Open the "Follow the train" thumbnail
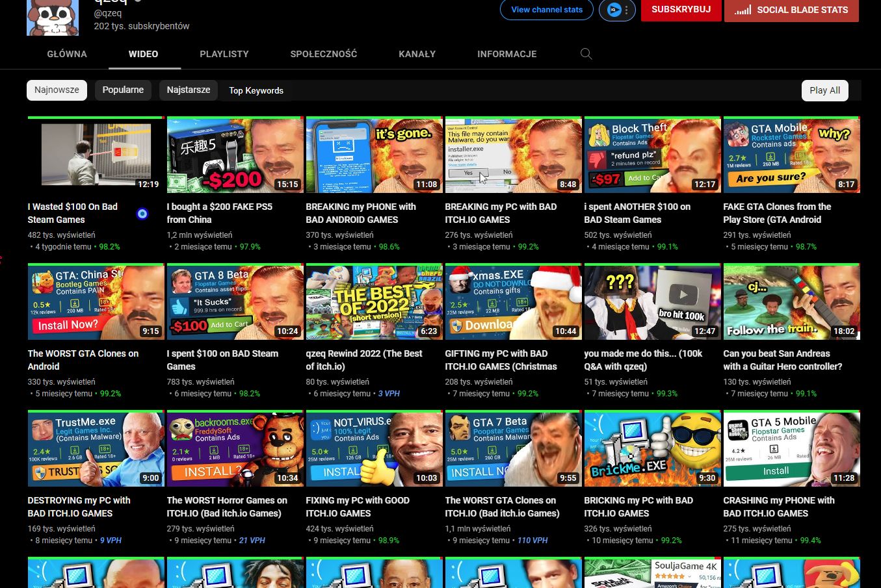 (x=791, y=301)
